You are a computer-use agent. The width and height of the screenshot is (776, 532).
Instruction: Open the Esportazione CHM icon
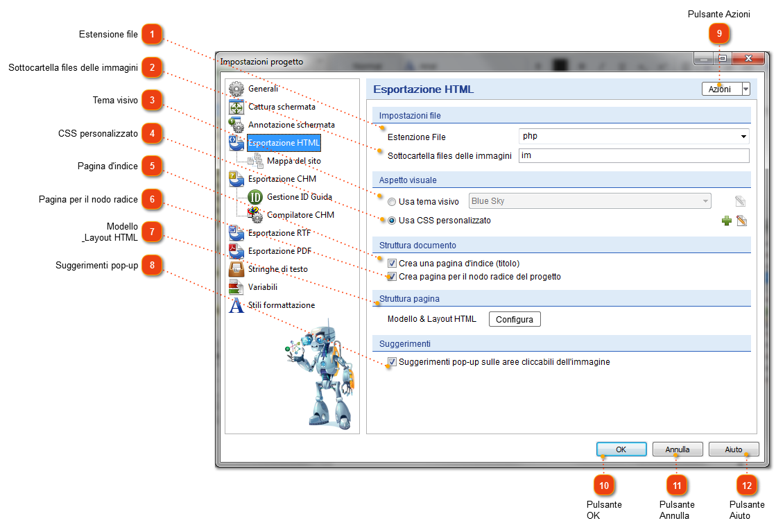[236, 179]
